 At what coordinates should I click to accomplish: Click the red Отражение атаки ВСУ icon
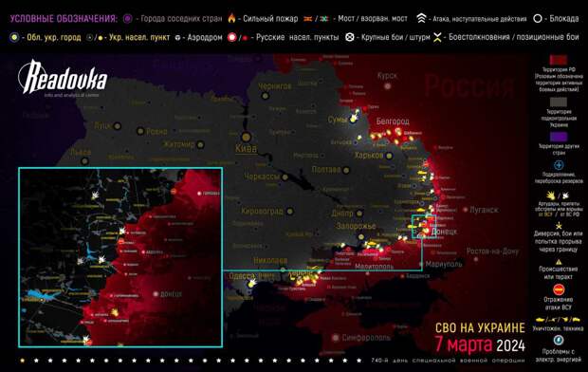[559, 289]
